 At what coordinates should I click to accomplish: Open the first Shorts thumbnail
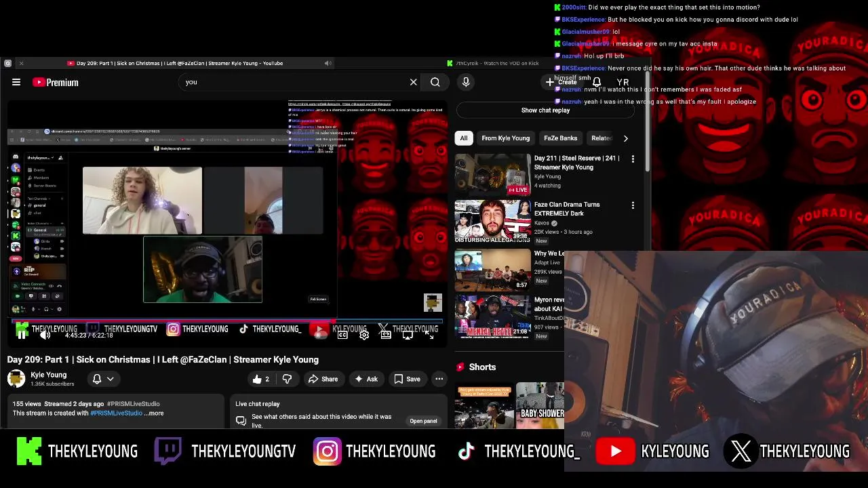tap(484, 405)
